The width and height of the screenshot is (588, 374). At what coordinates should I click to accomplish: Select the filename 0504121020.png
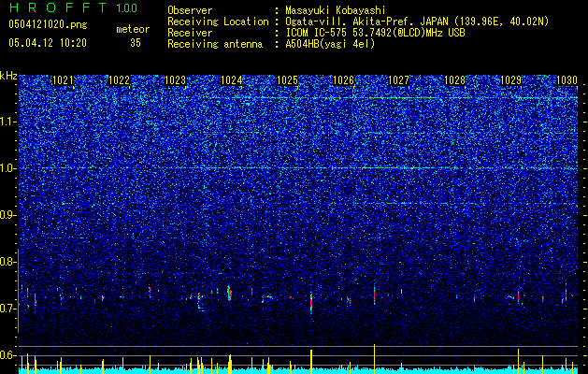[48, 24]
